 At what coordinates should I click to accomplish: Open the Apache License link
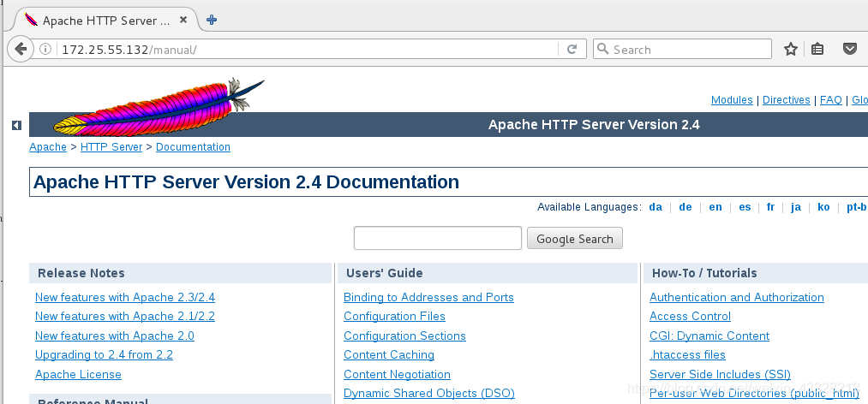tap(78, 375)
